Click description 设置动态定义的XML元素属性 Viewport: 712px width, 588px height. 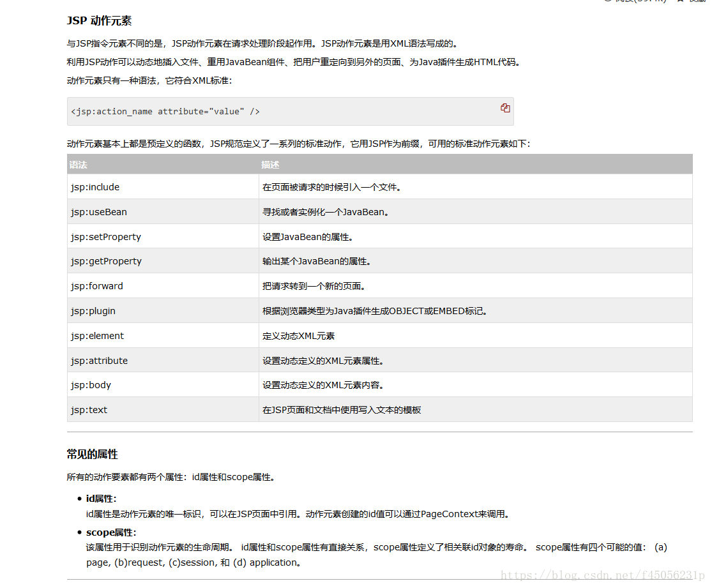coord(323,361)
